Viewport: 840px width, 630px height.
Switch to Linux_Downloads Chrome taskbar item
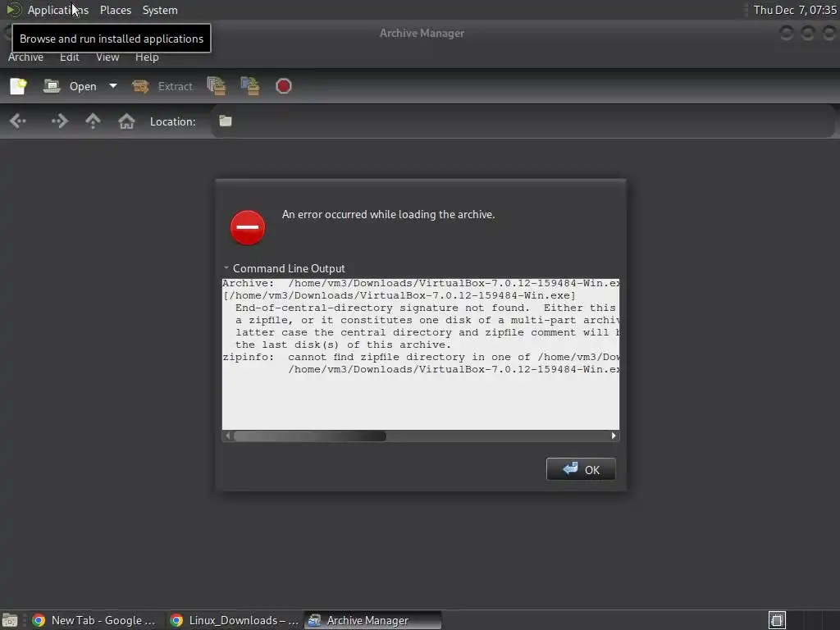[x=234, y=620]
